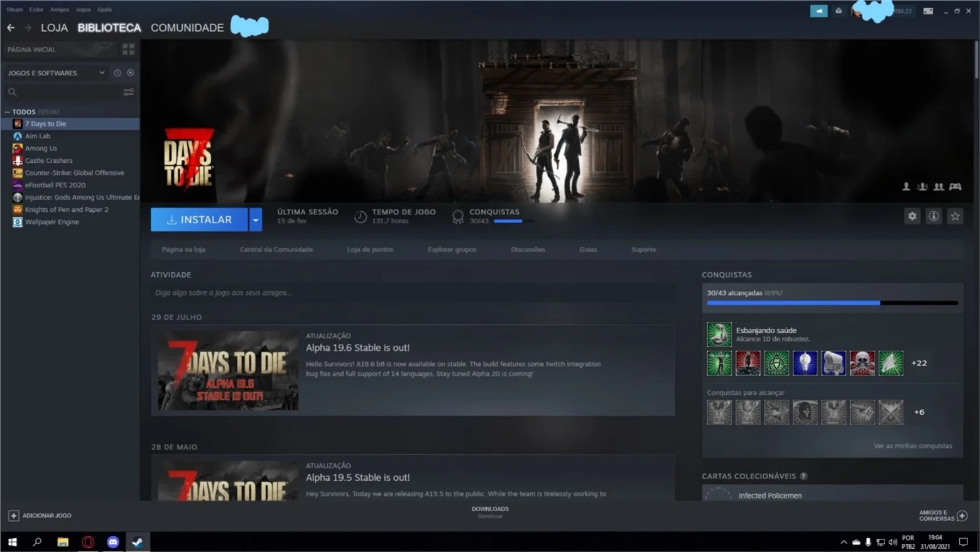Open Windows taskbar search
This screenshot has width=980, height=552.
(x=37, y=542)
